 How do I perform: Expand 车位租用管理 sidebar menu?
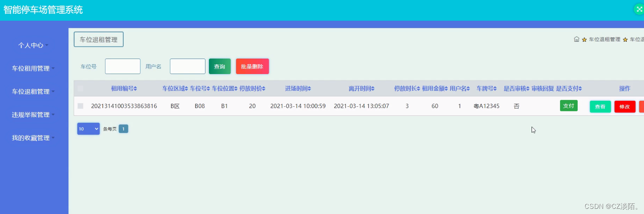tap(33, 68)
